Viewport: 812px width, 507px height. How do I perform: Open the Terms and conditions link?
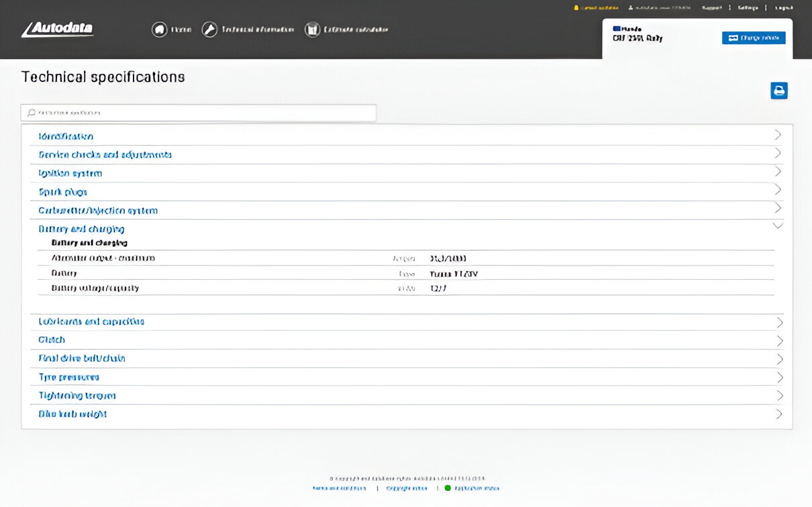pos(340,488)
